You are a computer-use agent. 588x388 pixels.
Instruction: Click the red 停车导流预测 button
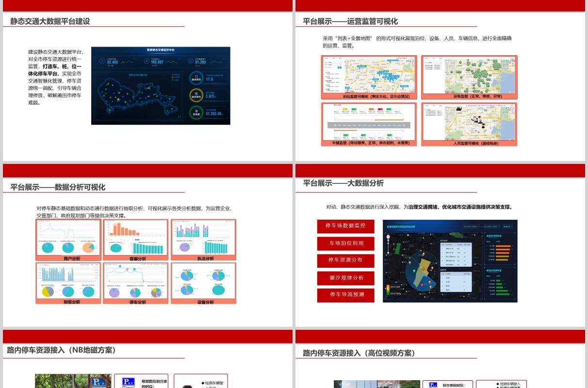346,295
